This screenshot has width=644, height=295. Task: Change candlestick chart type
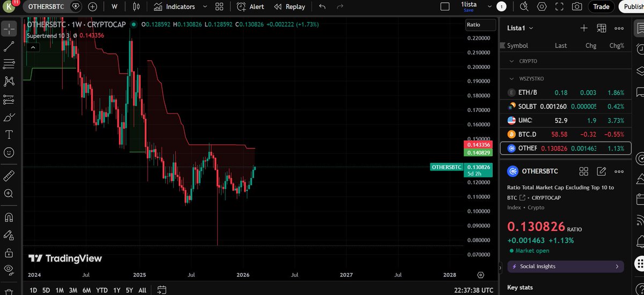(x=136, y=6)
